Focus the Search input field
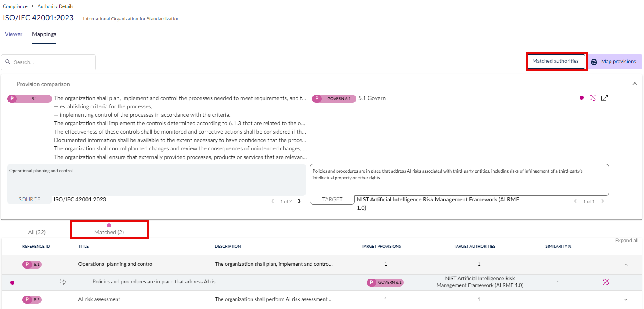 (x=48, y=62)
